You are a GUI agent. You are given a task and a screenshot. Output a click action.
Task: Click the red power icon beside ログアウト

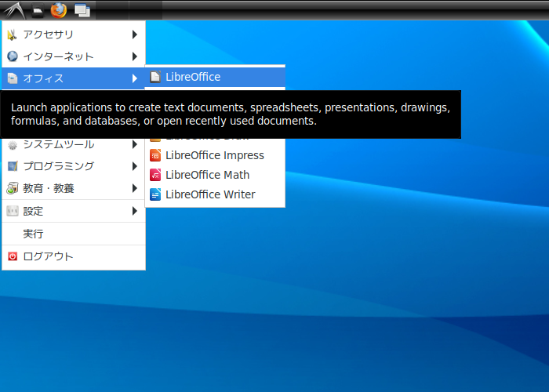pos(13,256)
